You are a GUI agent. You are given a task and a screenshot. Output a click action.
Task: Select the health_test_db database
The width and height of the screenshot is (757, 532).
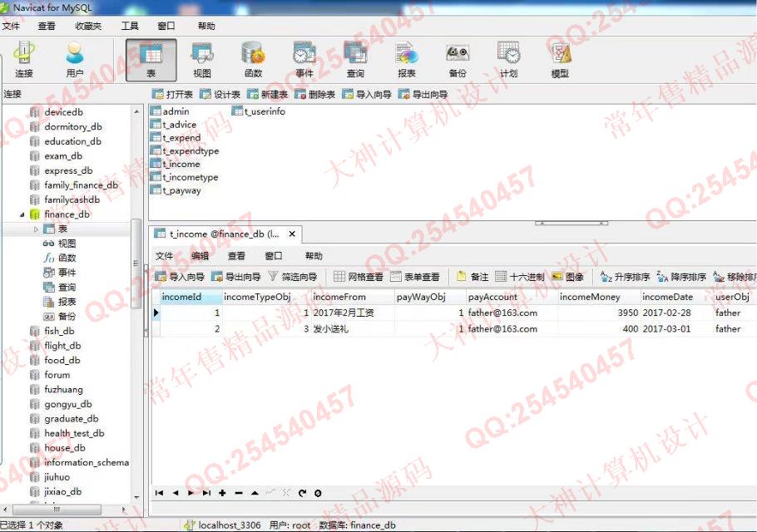pyautogui.click(x=74, y=433)
